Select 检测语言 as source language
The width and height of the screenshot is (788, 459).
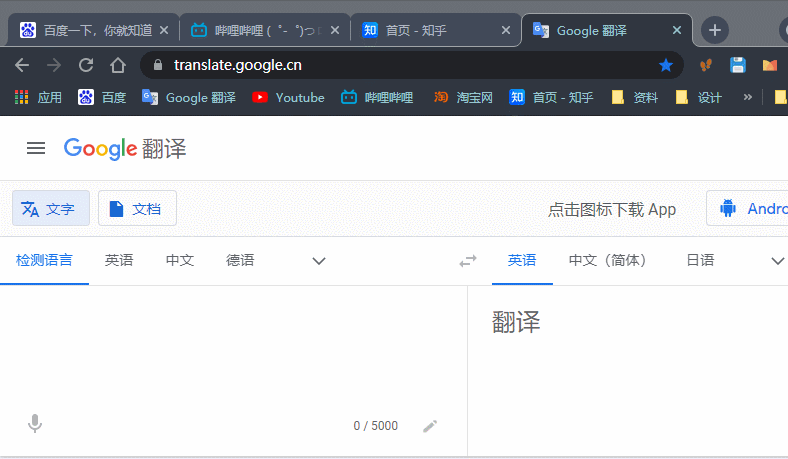[x=44, y=260]
